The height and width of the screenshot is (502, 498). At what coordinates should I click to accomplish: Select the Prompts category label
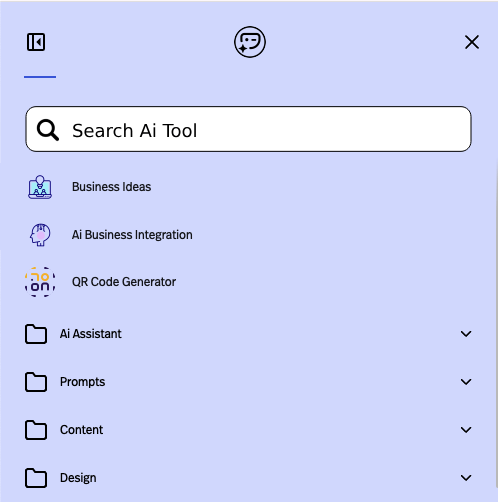coord(82,382)
